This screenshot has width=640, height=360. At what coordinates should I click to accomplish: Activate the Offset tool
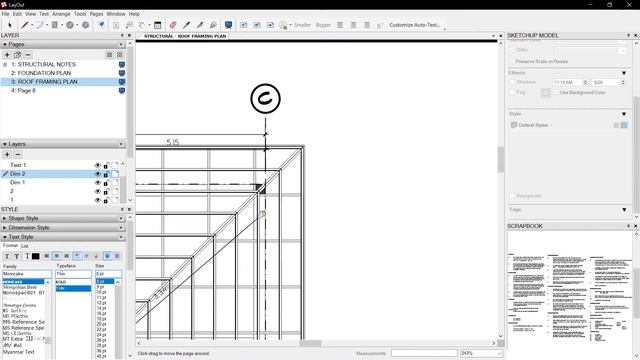[101, 25]
